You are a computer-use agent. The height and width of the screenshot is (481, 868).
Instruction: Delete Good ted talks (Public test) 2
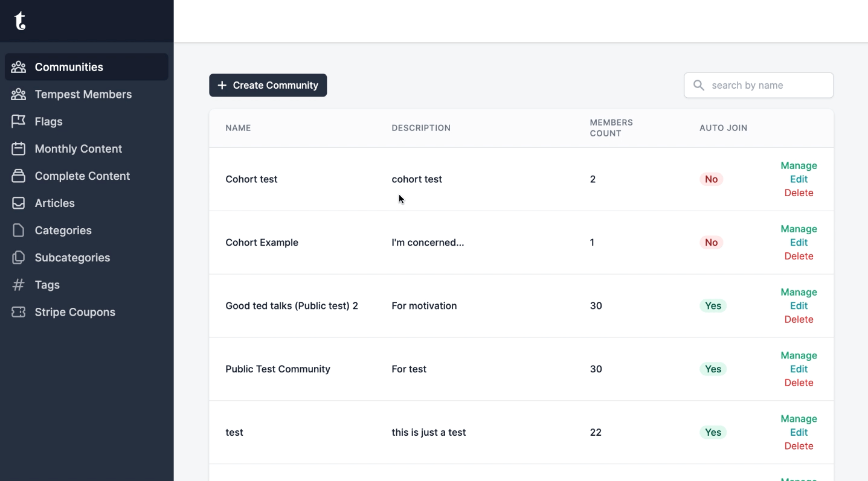(x=799, y=319)
